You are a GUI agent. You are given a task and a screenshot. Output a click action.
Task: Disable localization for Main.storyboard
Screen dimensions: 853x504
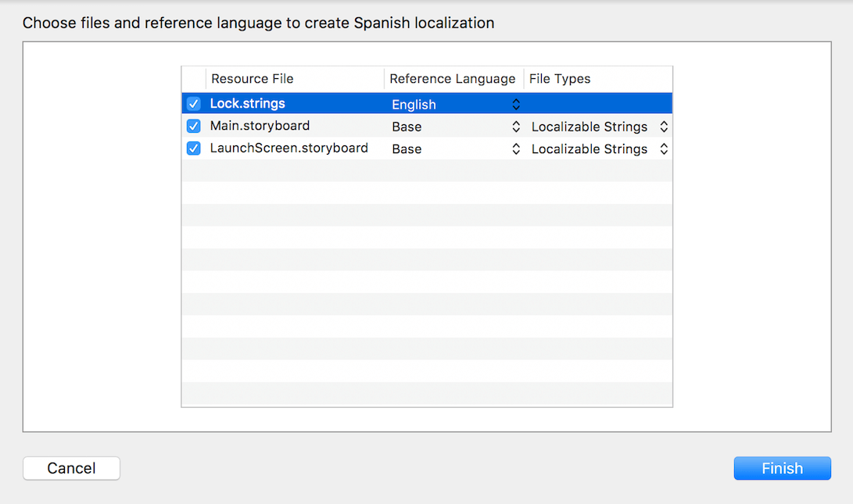click(193, 126)
